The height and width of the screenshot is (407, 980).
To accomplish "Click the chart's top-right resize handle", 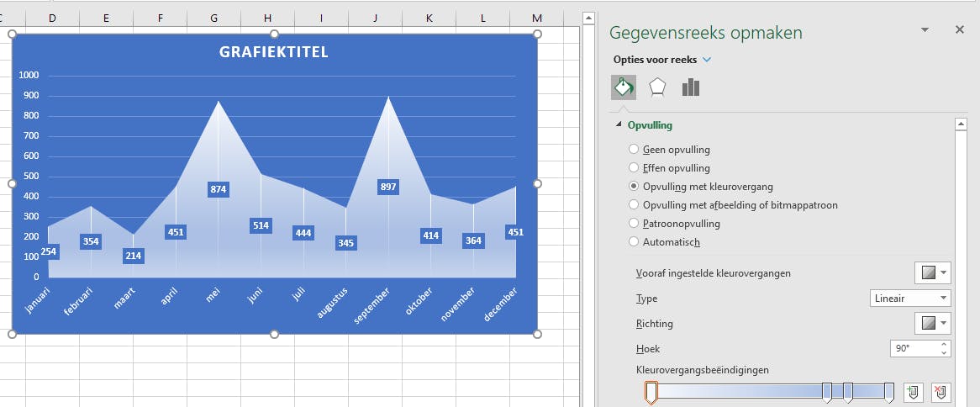I will coord(538,34).
